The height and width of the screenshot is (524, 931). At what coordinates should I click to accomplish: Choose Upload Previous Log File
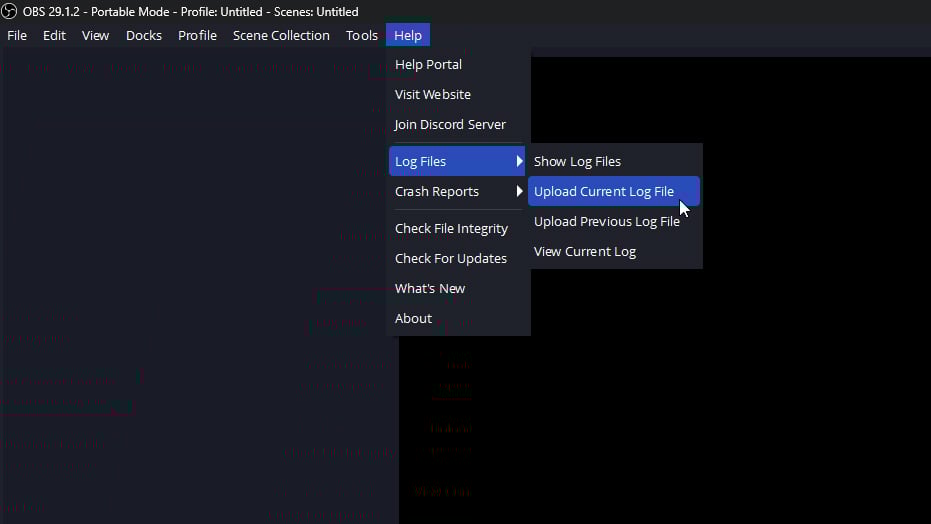pyautogui.click(x=614, y=221)
